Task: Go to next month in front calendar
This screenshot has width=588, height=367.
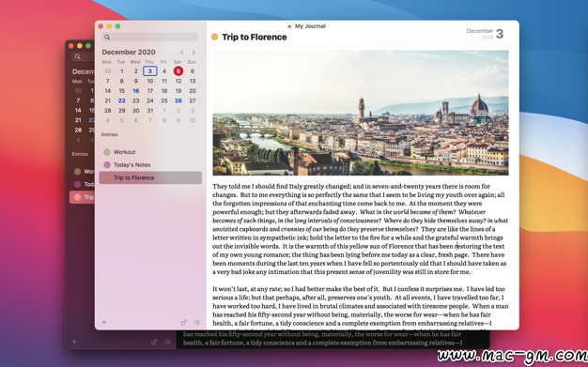Action: coord(193,53)
